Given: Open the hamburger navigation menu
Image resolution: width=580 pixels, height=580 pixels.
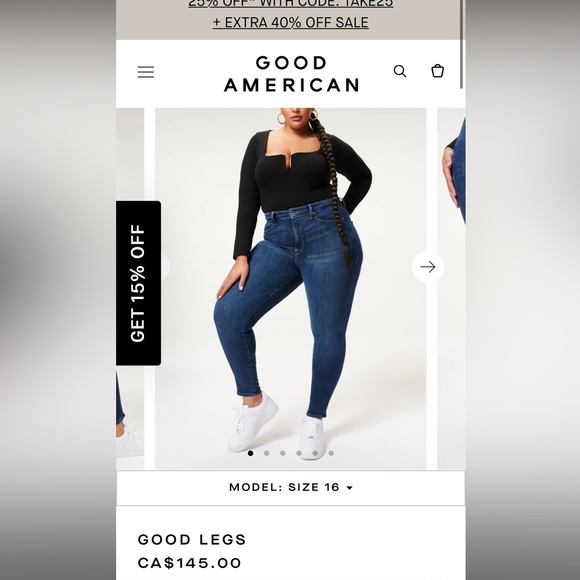Looking at the screenshot, I should [x=146, y=72].
